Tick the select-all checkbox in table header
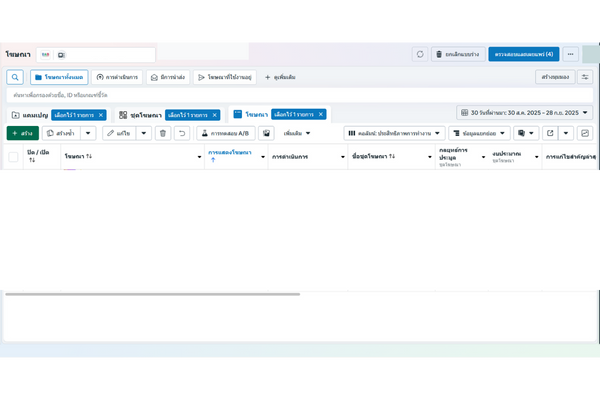This screenshot has height=400, width=600. (x=13, y=157)
